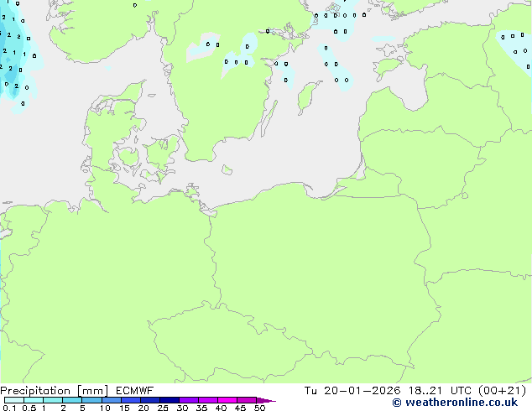Click the "10" legend scale label
The image size is (532, 411).
tap(105, 408)
